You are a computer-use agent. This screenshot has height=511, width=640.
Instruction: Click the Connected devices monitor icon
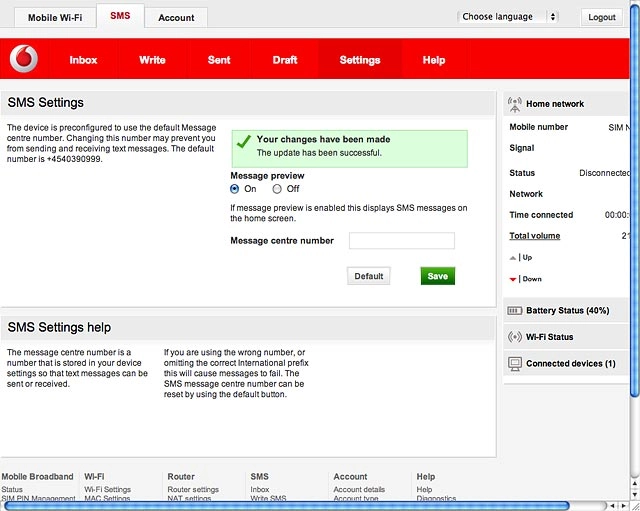[515, 364]
